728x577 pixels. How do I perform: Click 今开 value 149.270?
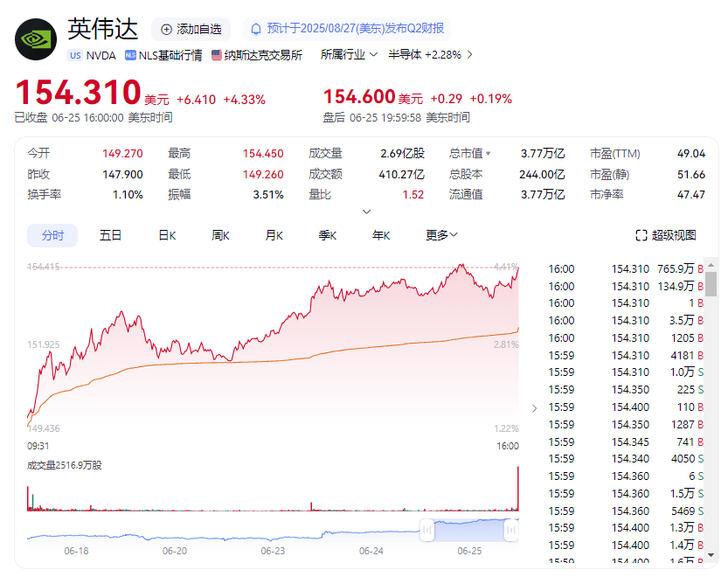point(122,154)
